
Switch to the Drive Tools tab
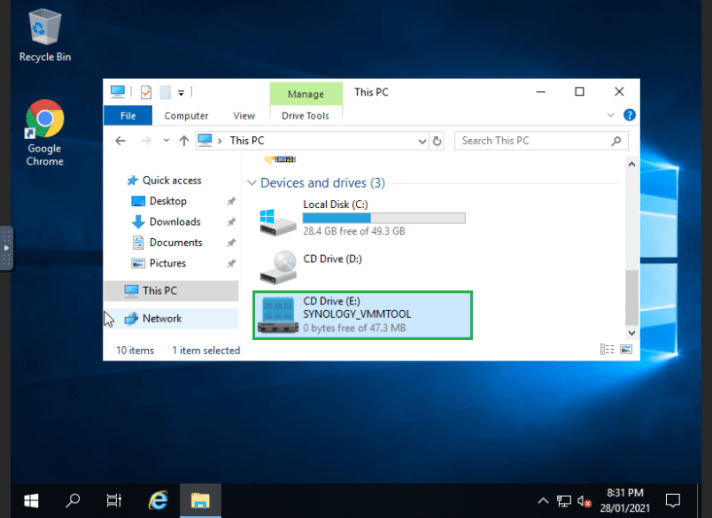(x=305, y=116)
